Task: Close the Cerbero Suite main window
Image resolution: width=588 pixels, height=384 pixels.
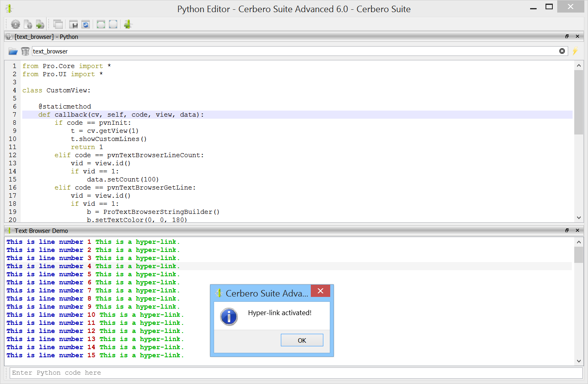Action: click(x=571, y=6)
